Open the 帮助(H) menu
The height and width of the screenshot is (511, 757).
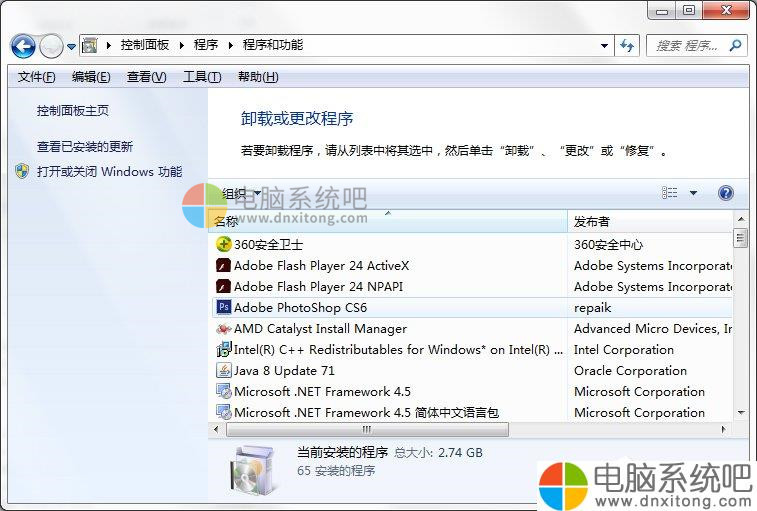pyautogui.click(x=258, y=77)
